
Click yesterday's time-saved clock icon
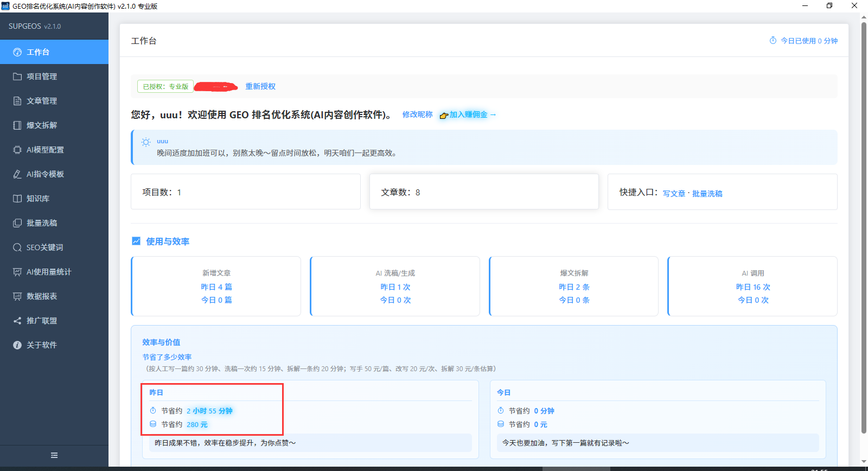point(153,410)
